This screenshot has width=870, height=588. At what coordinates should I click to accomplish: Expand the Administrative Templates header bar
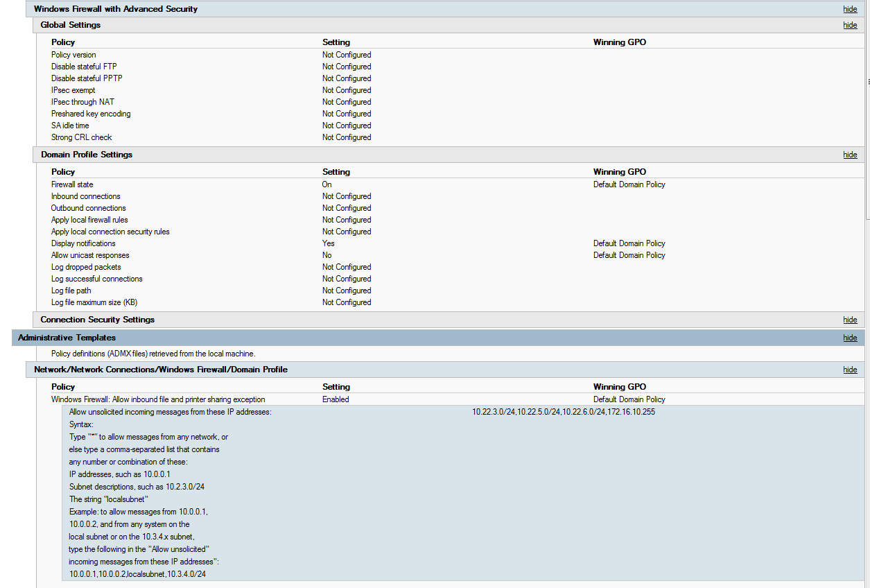(67, 338)
